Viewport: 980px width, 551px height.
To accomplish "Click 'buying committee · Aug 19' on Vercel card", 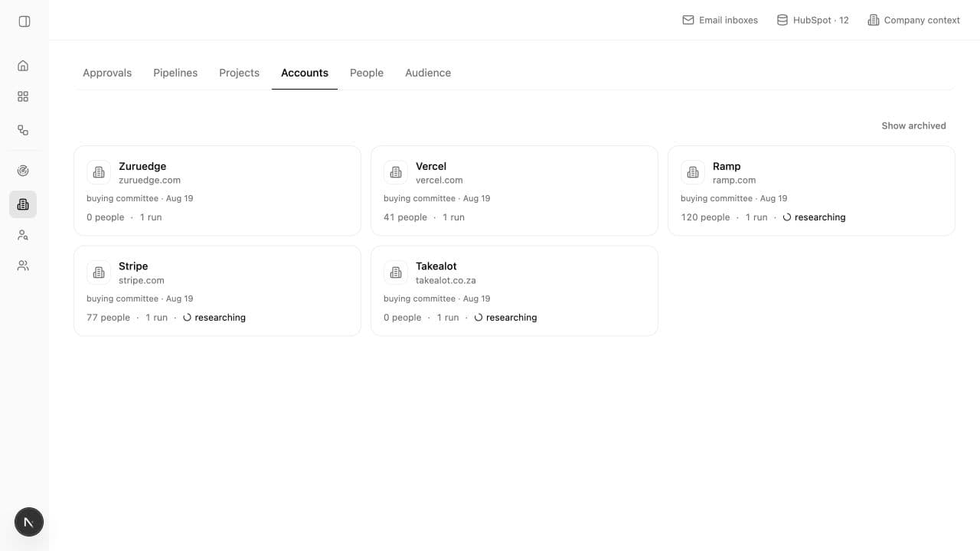I will [437, 198].
